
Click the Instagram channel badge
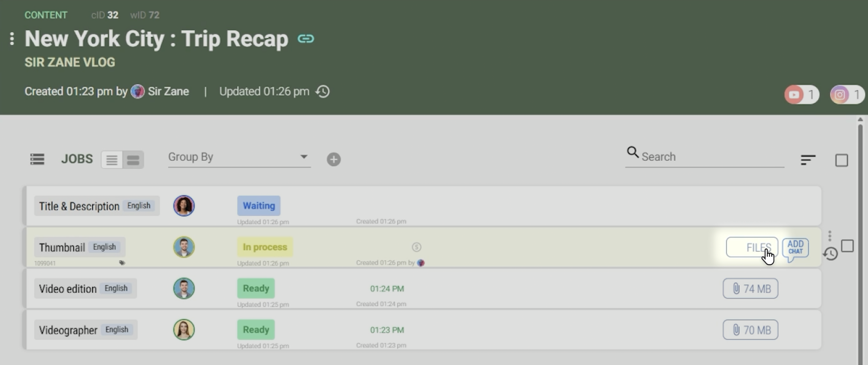tap(847, 95)
